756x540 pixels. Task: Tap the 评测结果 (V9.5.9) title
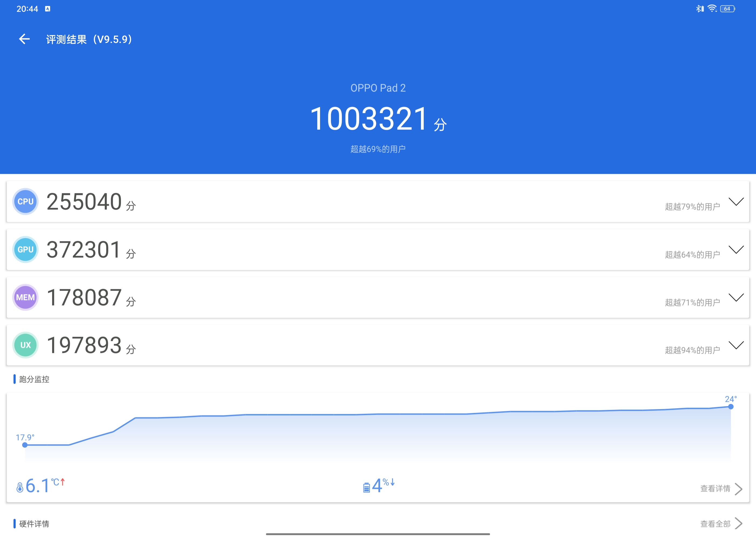tap(89, 40)
